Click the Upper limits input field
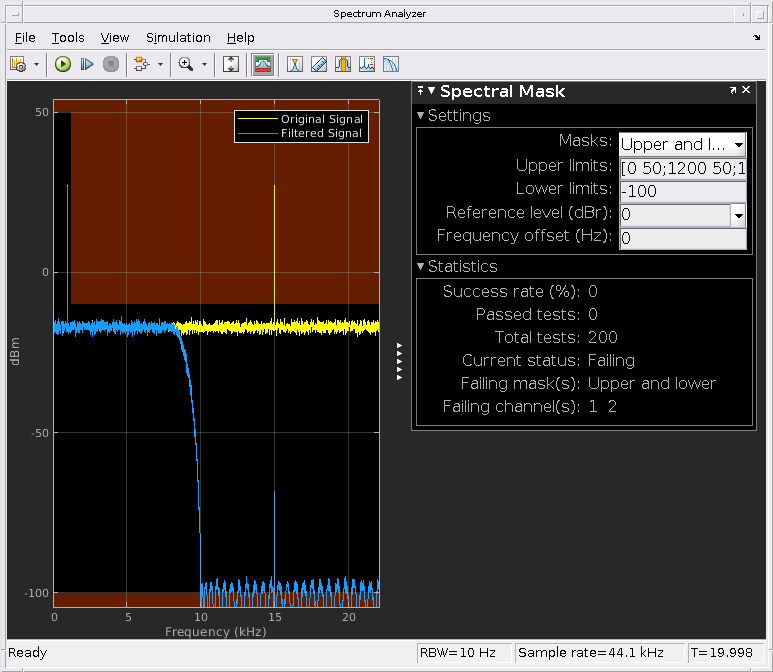Image resolution: width=773 pixels, height=672 pixels. click(682, 167)
